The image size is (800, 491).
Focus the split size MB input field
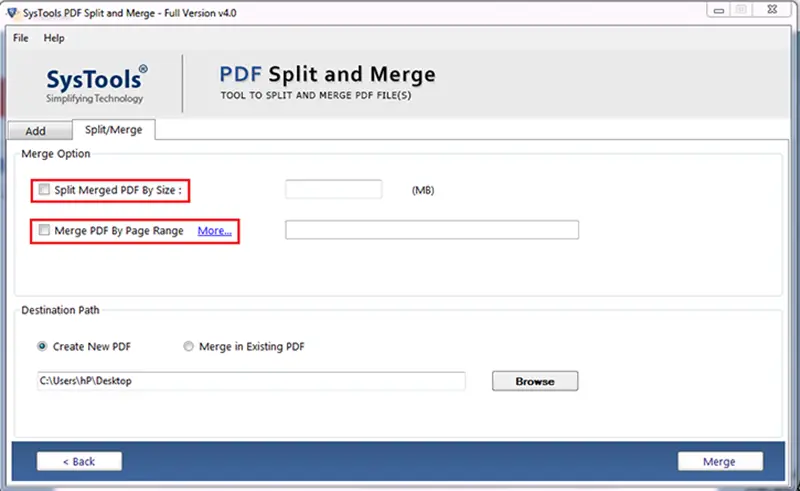[x=333, y=189]
